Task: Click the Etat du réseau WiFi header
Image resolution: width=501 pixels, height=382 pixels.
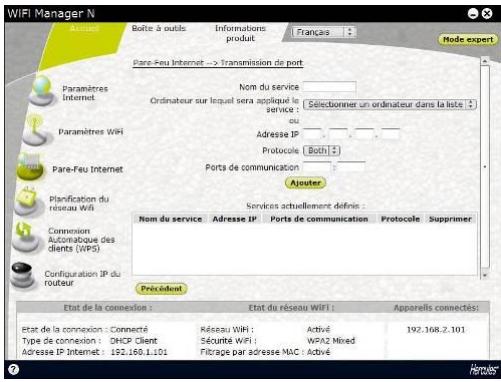Action: (x=291, y=308)
